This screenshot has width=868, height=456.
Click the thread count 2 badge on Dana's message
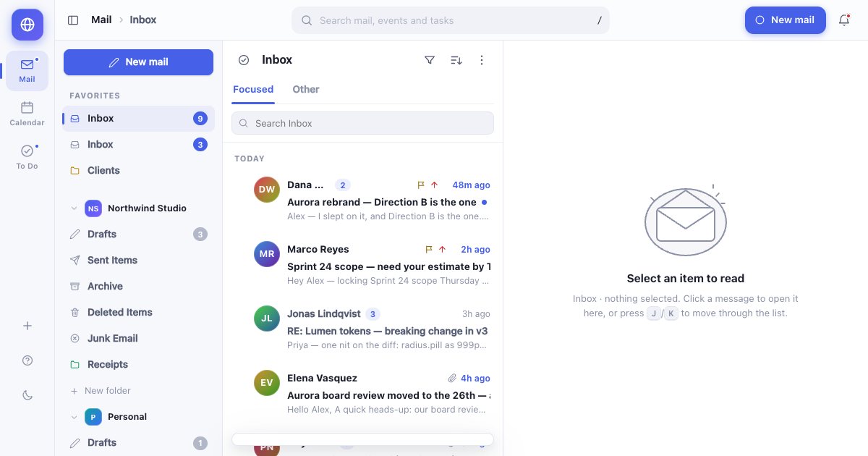pos(344,185)
